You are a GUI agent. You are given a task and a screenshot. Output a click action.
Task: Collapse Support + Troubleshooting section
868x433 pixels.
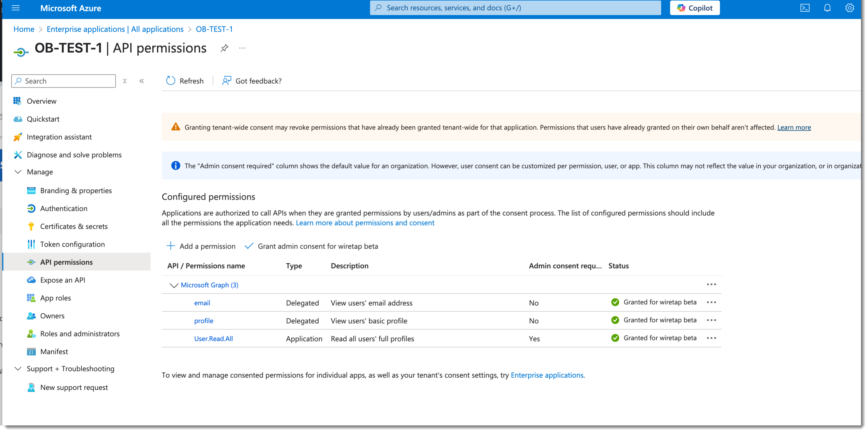[18, 369]
